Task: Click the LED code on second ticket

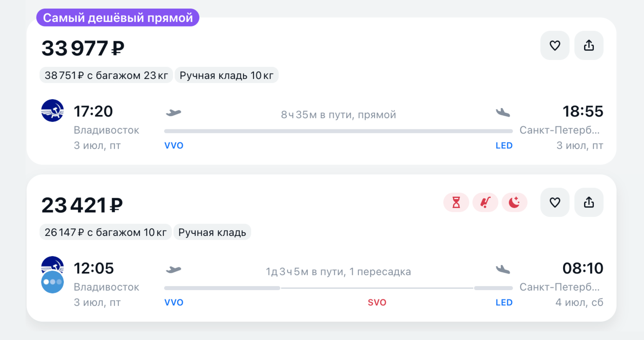Action: pyautogui.click(x=504, y=302)
